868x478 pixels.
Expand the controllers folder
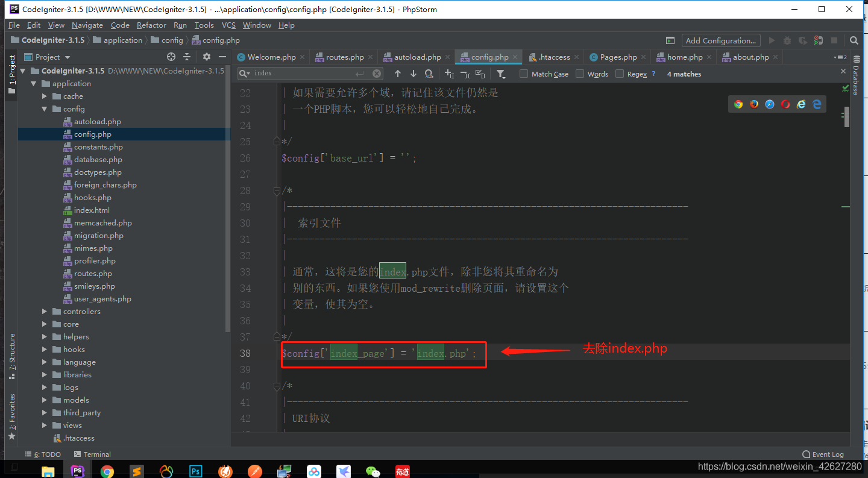(44, 312)
